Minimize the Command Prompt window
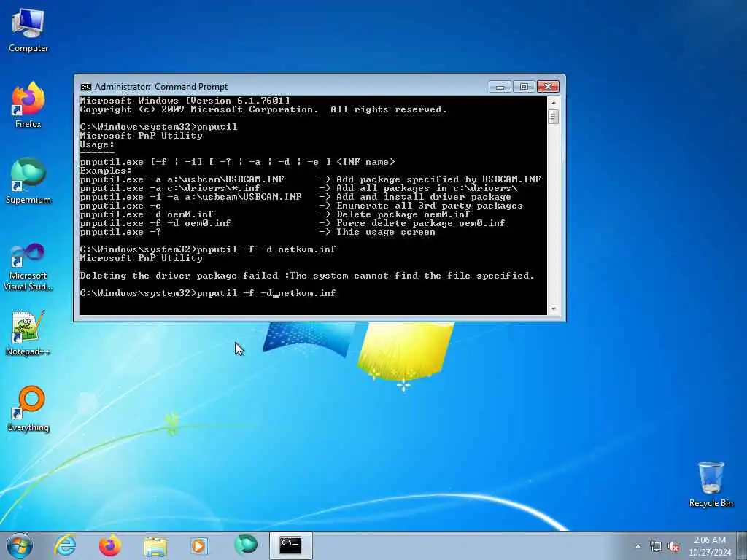 500,87
